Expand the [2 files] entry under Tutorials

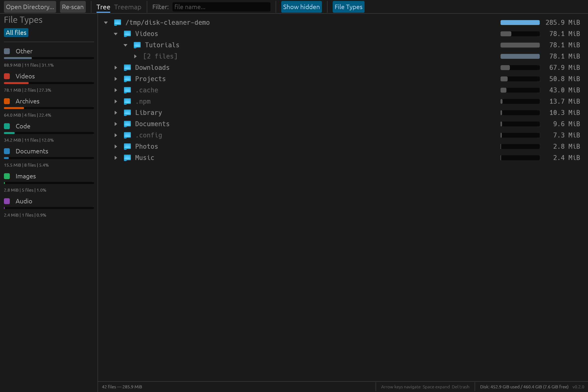click(x=136, y=56)
